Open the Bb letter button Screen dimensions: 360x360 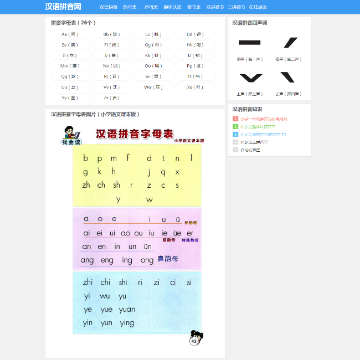[112, 34]
